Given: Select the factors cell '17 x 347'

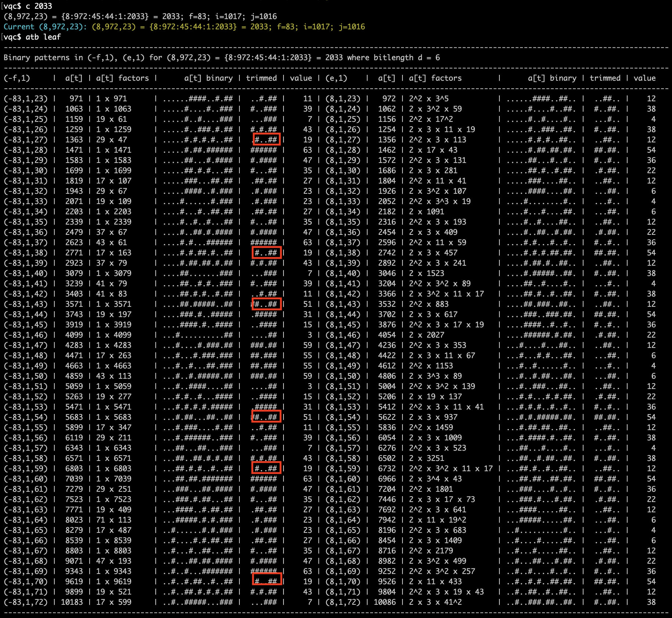Looking at the screenshot, I should click(x=114, y=428).
